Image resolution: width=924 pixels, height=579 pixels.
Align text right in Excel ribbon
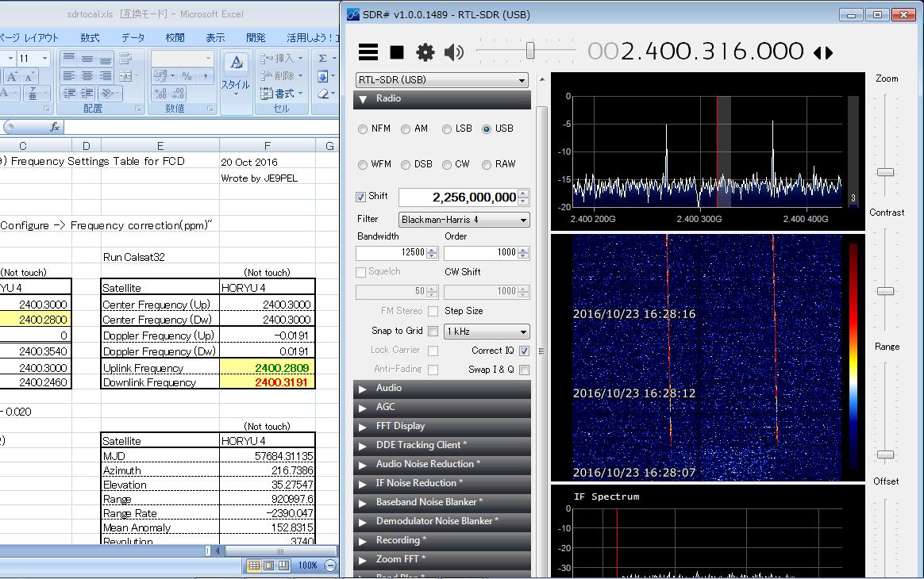(106, 76)
